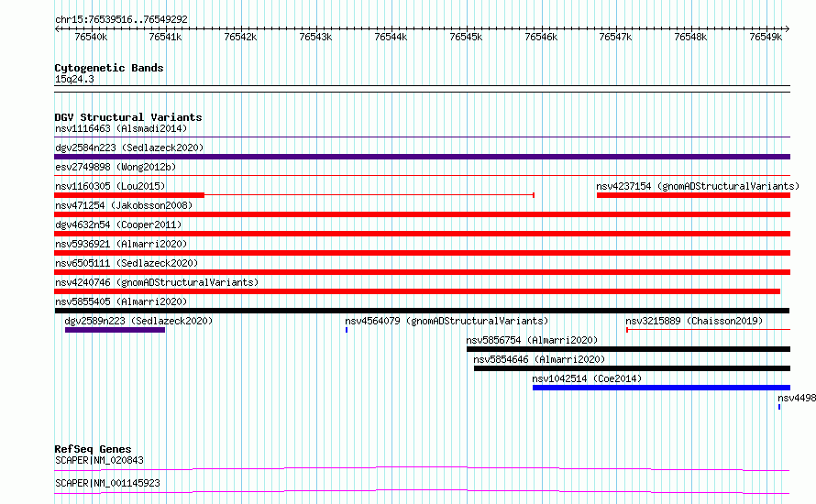Open variant nsv3215889 (Chaisson2019)

[x=694, y=321]
